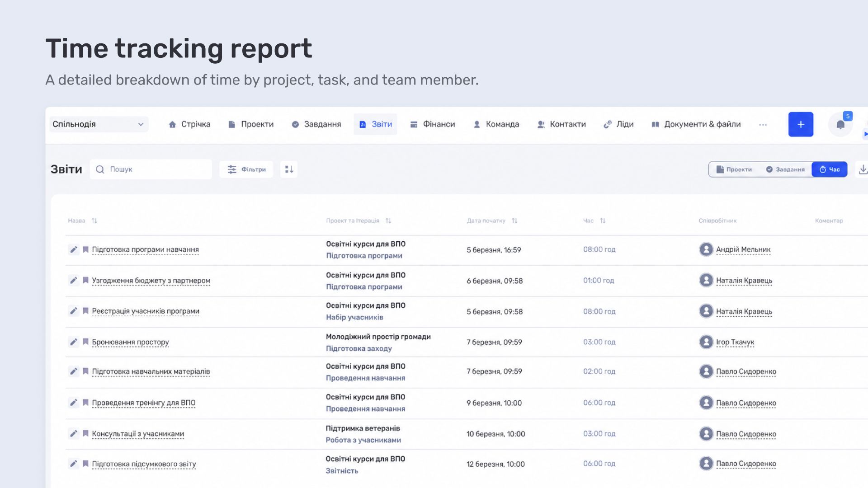Open the three dots more menu

(x=763, y=125)
